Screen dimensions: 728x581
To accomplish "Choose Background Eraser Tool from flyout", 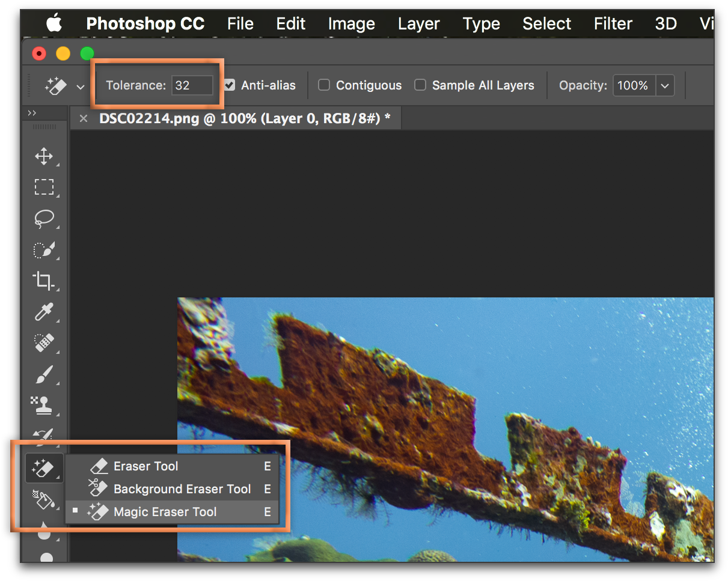I will coord(173,489).
